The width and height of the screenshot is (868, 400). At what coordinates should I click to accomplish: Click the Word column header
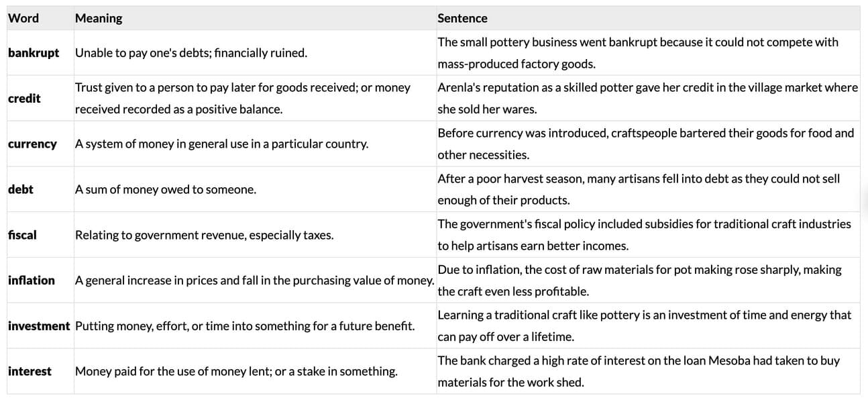[23, 18]
